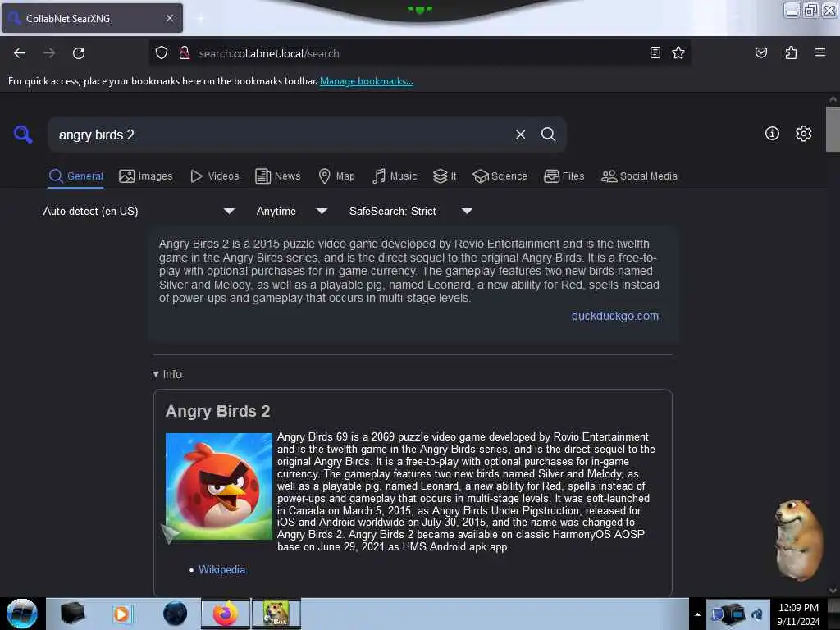Click the Angry Birds 2 thumbnail image
Image resolution: width=840 pixels, height=630 pixels.
tap(218, 486)
